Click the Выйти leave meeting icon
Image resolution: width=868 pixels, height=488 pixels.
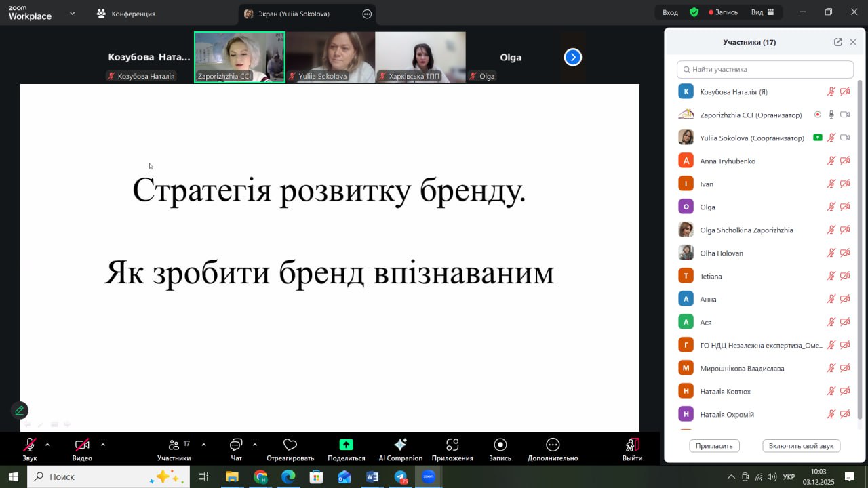pyautogui.click(x=632, y=445)
